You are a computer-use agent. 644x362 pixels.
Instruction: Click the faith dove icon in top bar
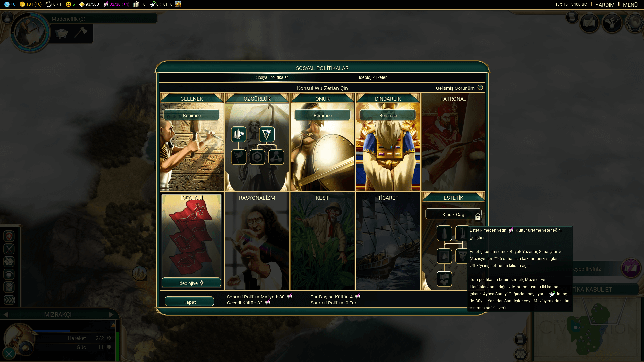coord(152,4)
